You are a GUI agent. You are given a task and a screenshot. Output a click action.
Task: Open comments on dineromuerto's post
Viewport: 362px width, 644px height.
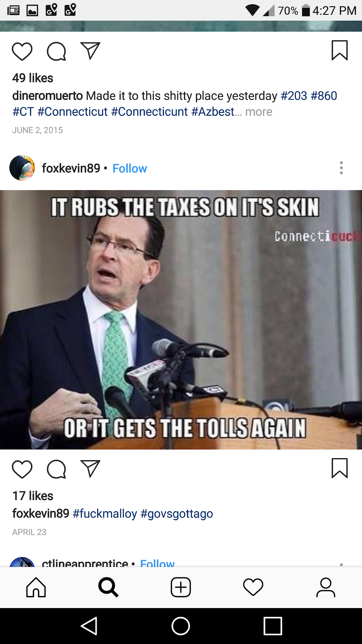[x=56, y=51]
